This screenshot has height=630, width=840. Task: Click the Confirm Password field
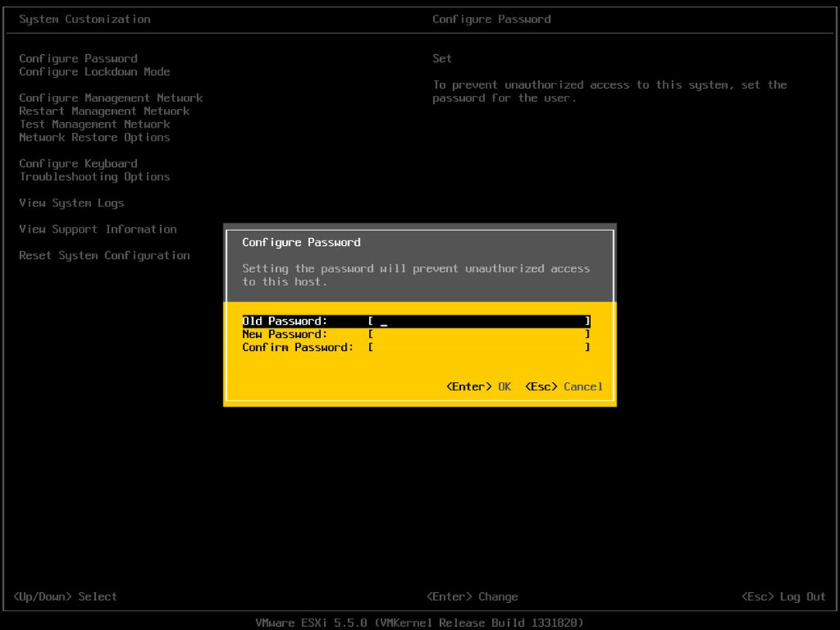(479, 348)
